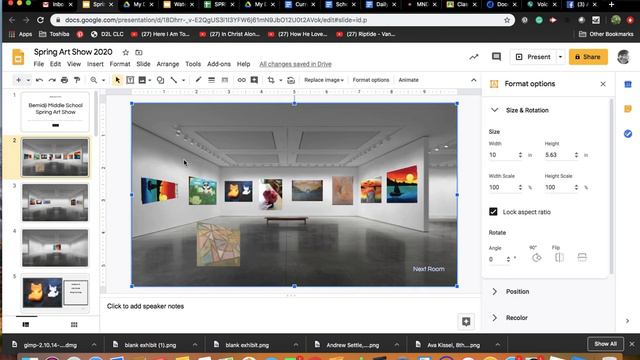Click the Width size stepper
Screen dimensions: 640x360
pyautogui.click(x=520, y=155)
